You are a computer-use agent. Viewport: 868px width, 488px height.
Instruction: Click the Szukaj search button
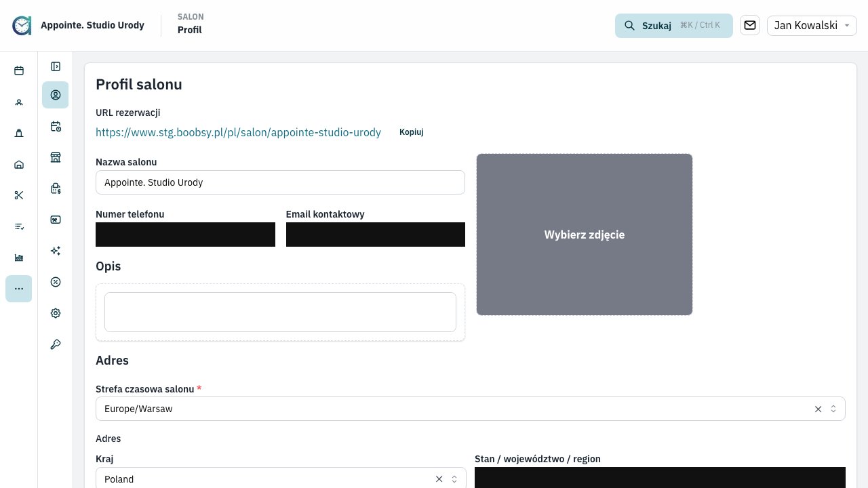674,26
